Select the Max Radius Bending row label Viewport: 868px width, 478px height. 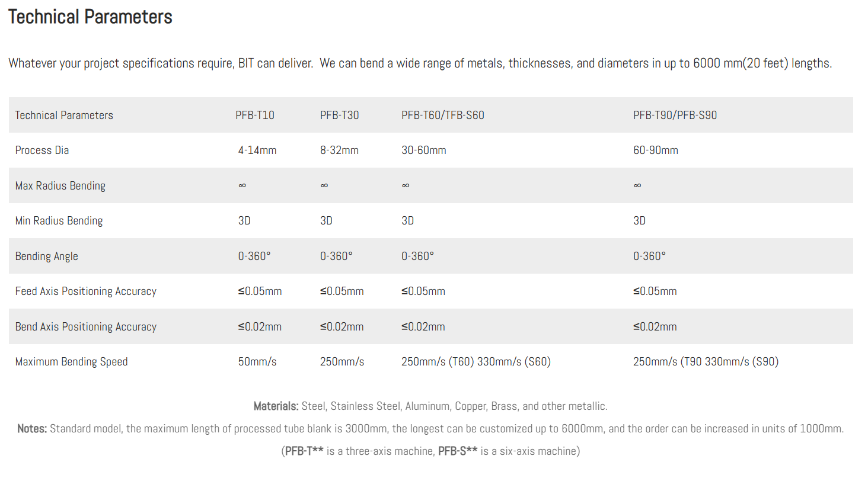tap(60, 185)
